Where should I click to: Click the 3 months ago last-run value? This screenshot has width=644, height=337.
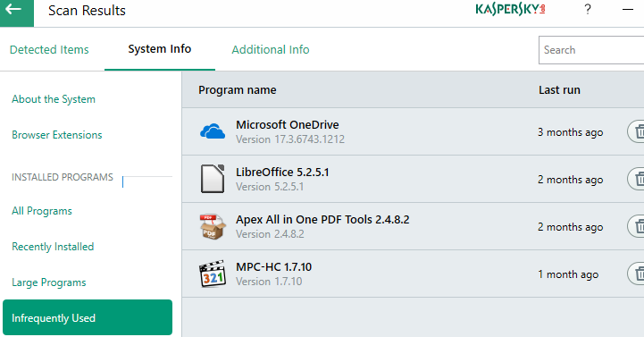(571, 132)
